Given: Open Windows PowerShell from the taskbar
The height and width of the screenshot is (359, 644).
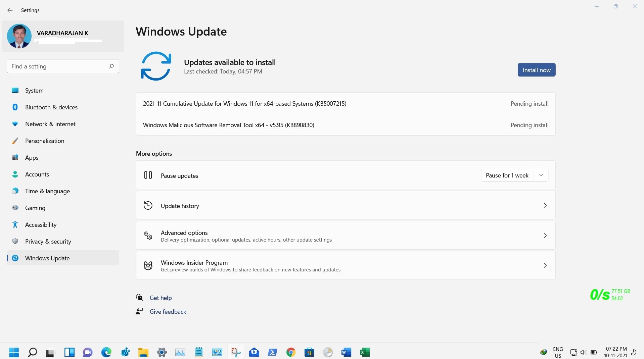Looking at the screenshot, I should [x=272, y=352].
